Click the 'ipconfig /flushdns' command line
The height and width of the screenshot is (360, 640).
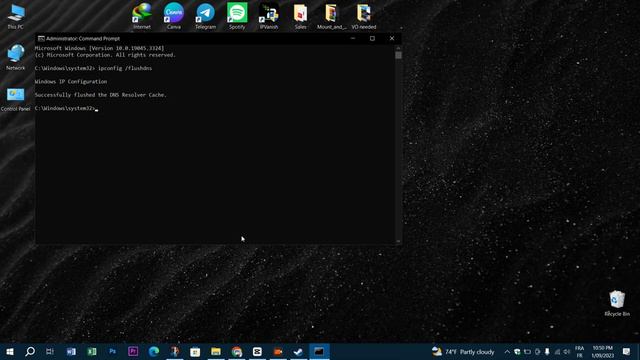(x=125, y=68)
